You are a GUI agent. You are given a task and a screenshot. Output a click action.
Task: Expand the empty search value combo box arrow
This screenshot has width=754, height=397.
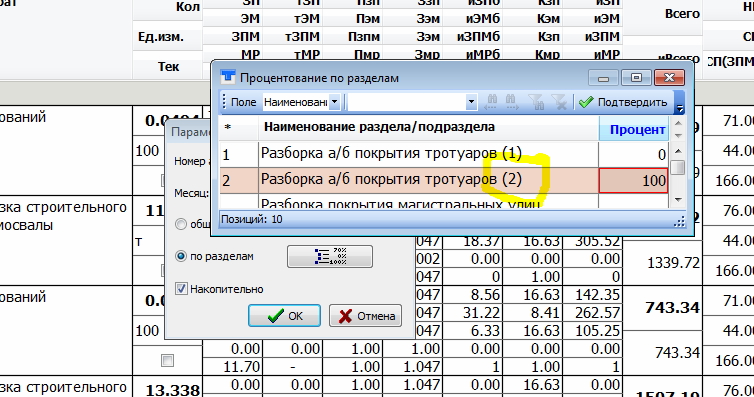point(471,102)
